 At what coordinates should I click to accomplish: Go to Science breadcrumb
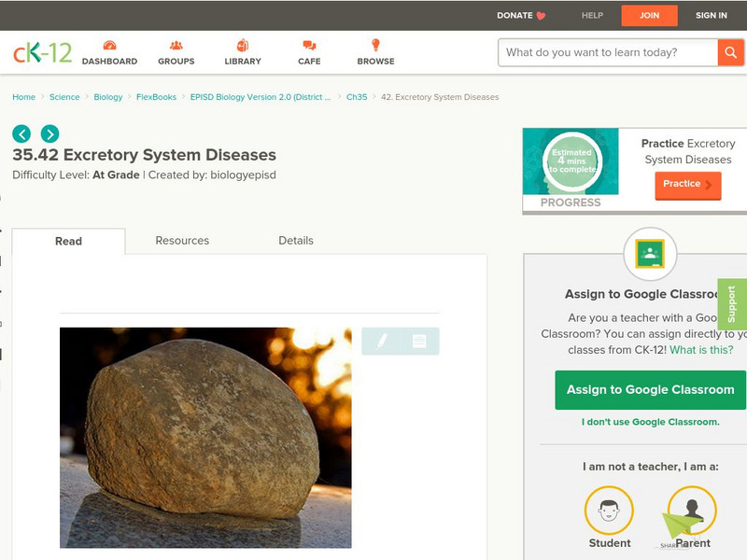click(x=64, y=97)
